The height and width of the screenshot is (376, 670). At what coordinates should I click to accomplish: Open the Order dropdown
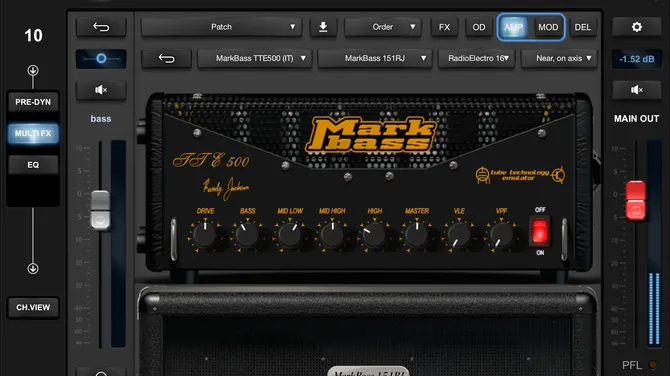pos(383,27)
